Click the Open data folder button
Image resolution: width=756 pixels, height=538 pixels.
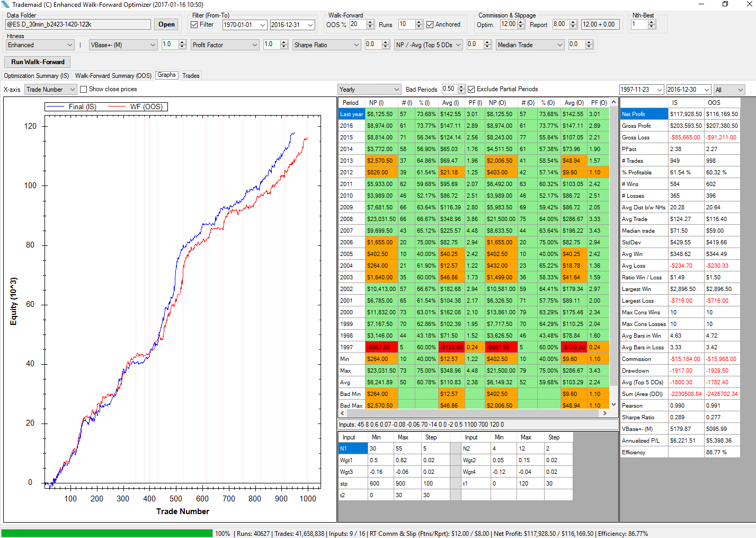[166, 24]
